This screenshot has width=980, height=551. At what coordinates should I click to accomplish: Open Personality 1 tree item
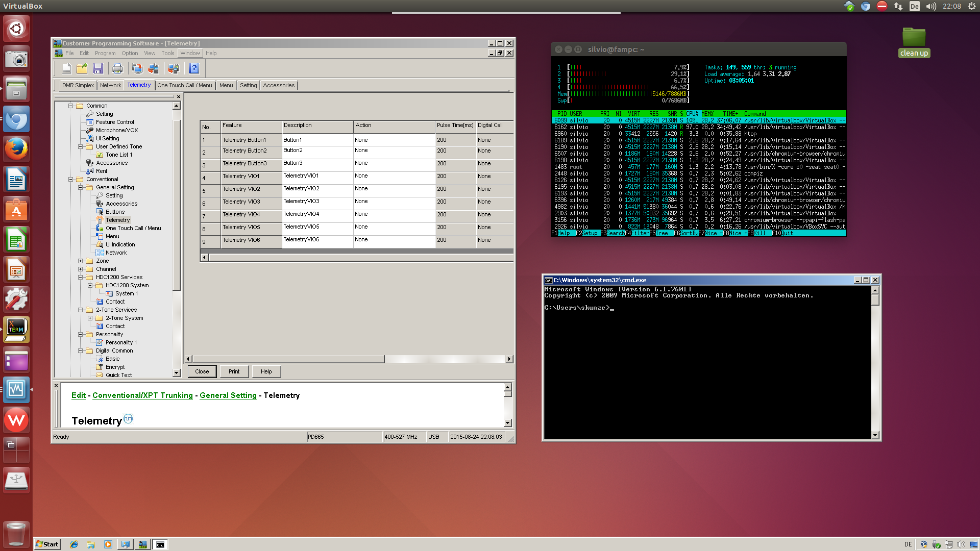121,342
